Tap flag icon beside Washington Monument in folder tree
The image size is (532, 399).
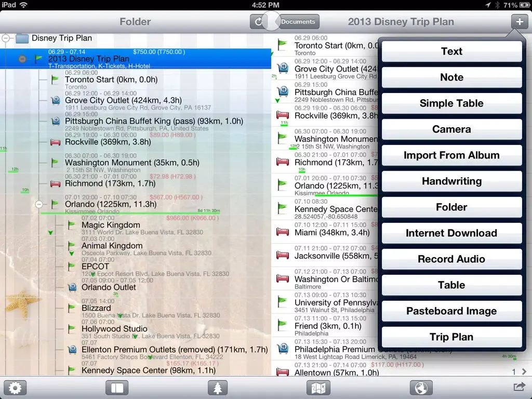55,163
